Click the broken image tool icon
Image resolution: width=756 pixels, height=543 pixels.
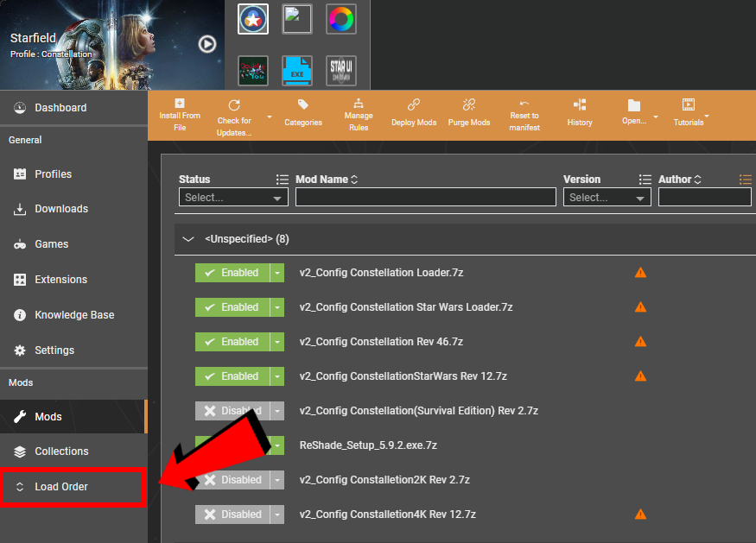click(x=297, y=19)
